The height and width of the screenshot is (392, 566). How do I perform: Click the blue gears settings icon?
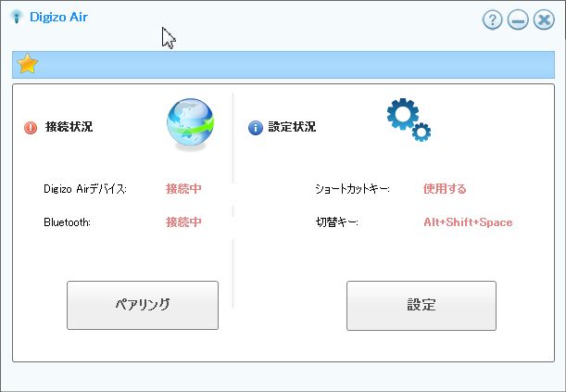(409, 120)
